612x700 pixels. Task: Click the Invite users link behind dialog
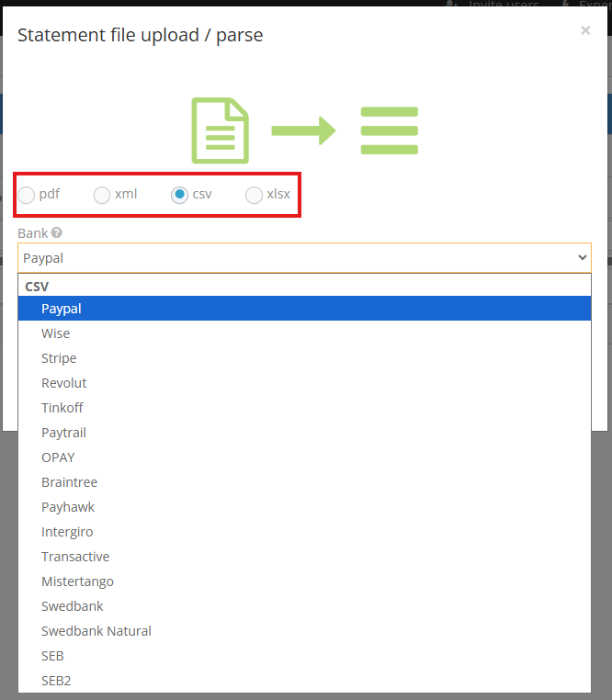[493, 4]
